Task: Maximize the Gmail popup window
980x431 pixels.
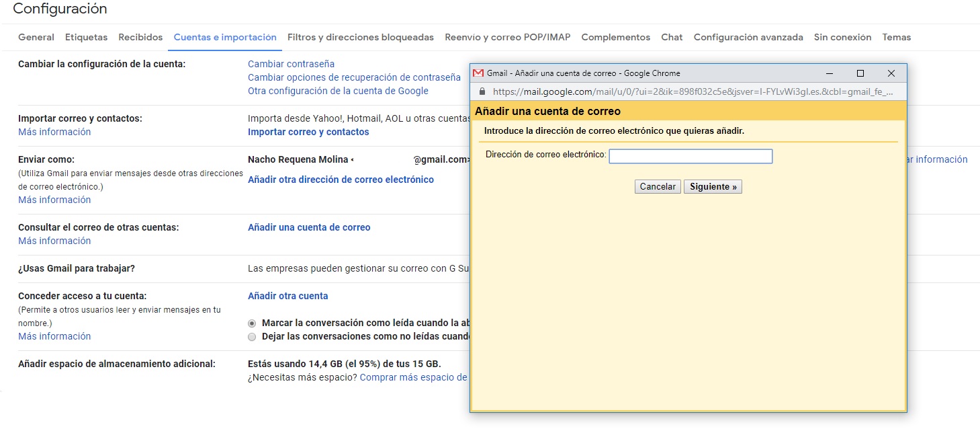Action: (860, 73)
